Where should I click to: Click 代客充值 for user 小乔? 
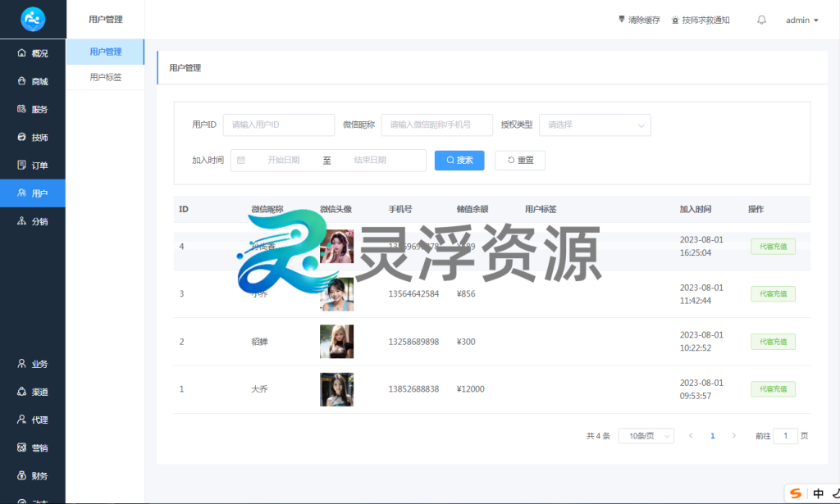773,293
